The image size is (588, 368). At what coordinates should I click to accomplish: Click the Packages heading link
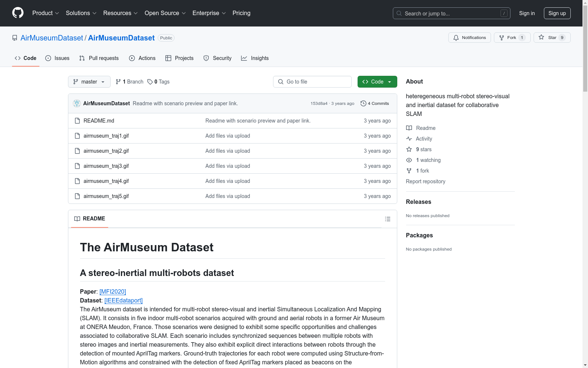point(419,235)
